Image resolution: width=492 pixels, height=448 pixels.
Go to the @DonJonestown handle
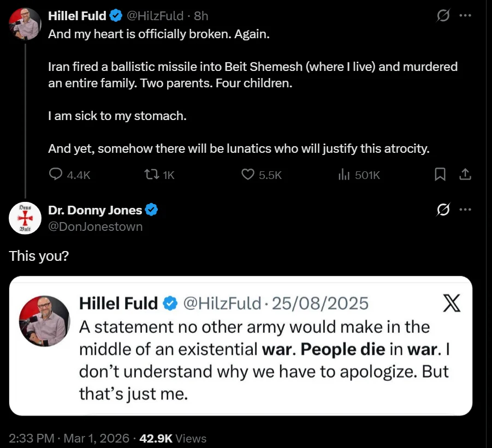96,226
